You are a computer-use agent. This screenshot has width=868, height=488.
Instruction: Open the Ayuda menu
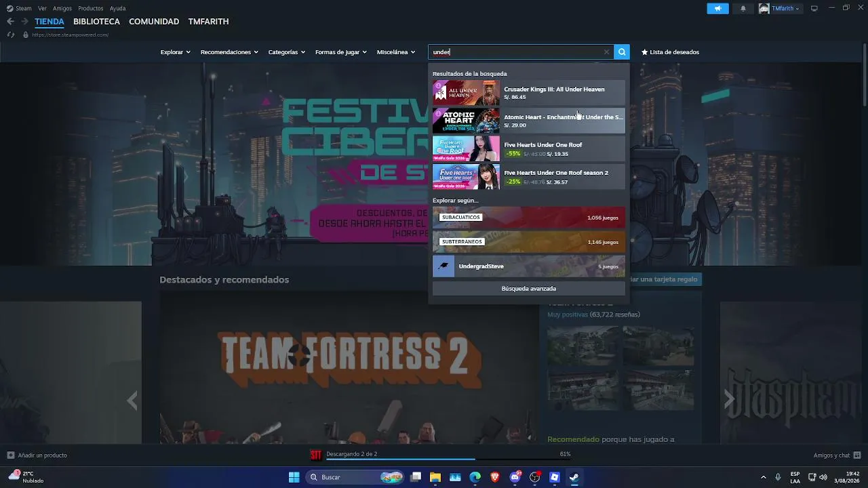[x=117, y=9]
